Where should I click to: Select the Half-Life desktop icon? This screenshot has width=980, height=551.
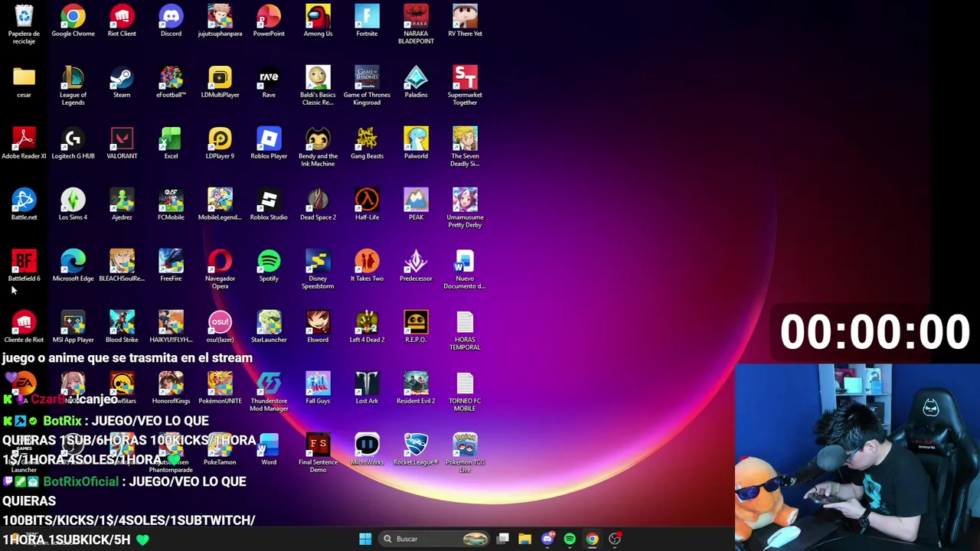pyautogui.click(x=367, y=204)
